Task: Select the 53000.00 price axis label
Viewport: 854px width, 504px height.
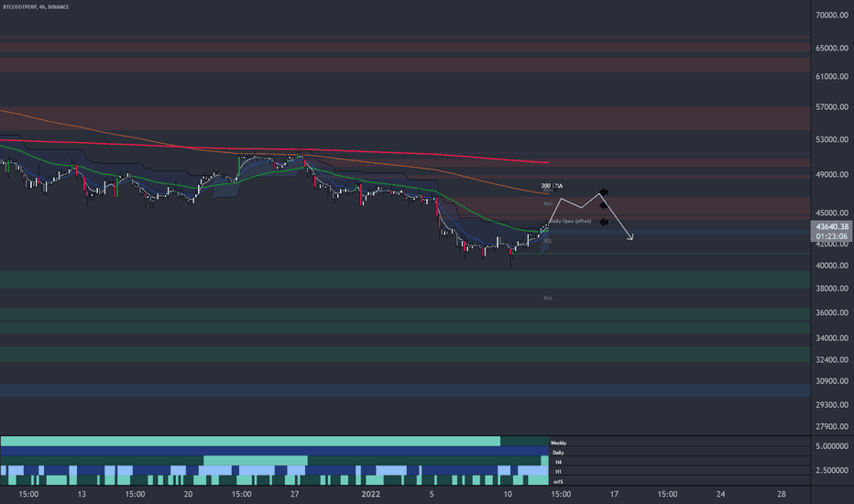Action: [x=832, y=139]
